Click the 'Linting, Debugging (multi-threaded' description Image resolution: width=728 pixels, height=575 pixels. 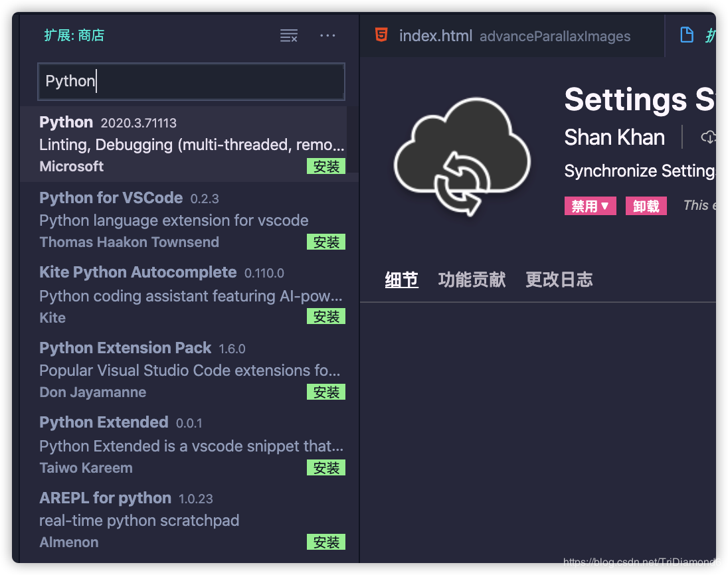(x=192, y=145)
